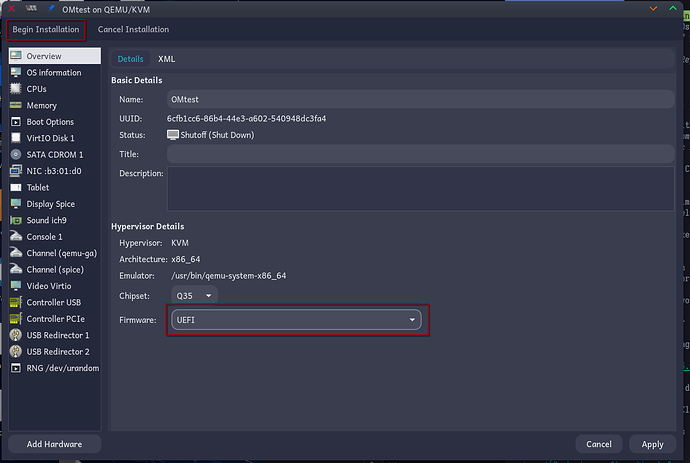The image size is (690, 463).
Task: Click the Add Hardware button
Action: coord(54,444)
